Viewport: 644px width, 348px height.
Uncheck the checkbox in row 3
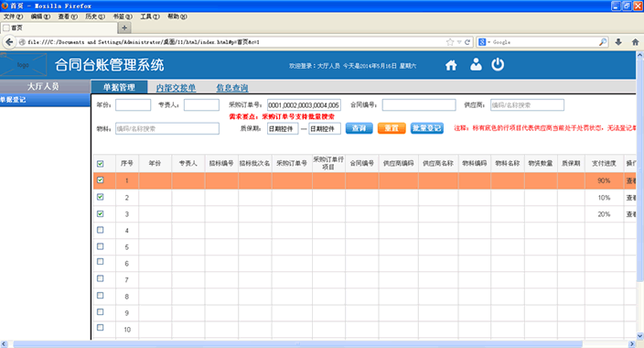[x=101, y=214]
